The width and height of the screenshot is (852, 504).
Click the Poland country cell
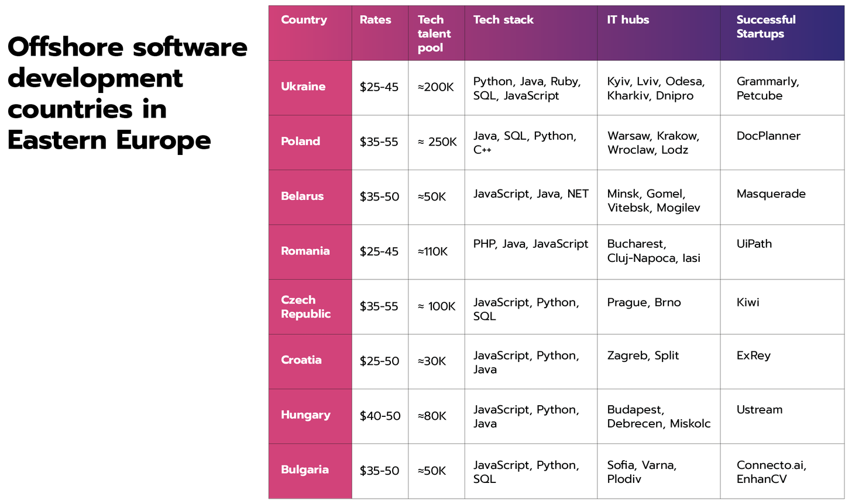coord(301,141)
